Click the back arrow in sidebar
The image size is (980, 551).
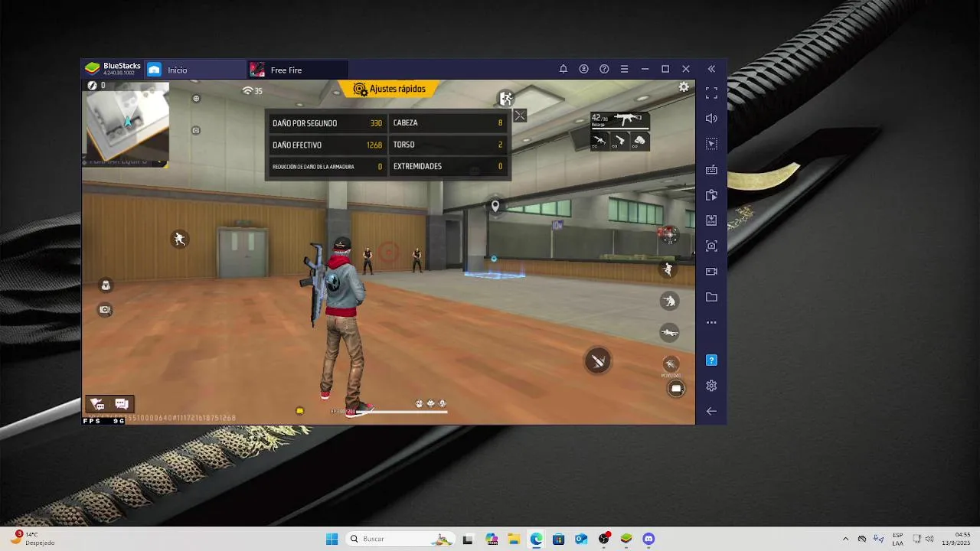711,411
